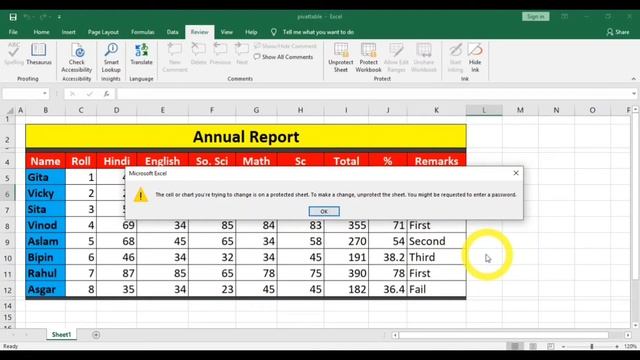Go to Previous comment
Screen dimensions: 640x360
pos(220,54)
